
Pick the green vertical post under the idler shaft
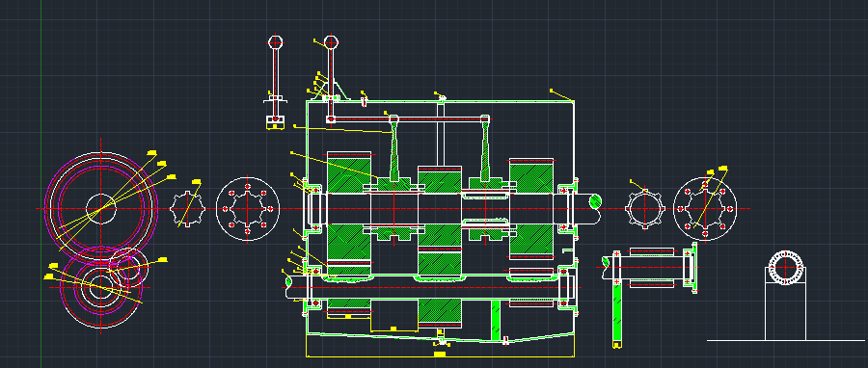pyautogui.click(x=617, y=309)
